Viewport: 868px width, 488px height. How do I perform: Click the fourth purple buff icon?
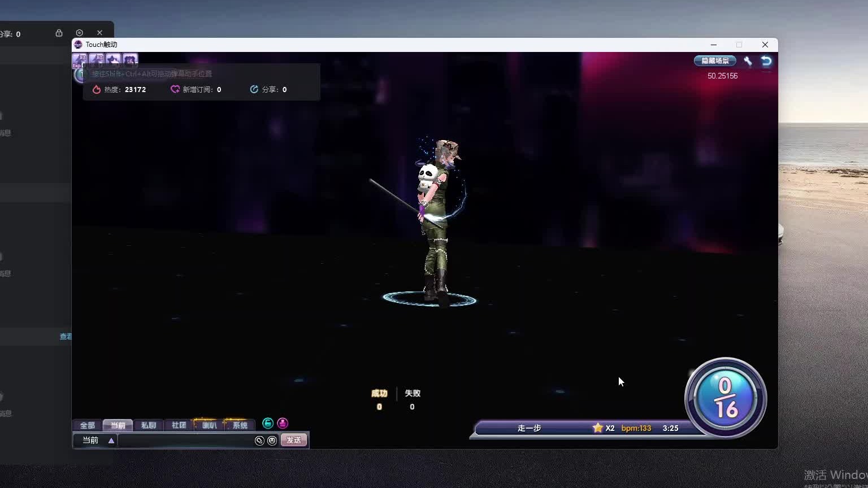[131, 60]
